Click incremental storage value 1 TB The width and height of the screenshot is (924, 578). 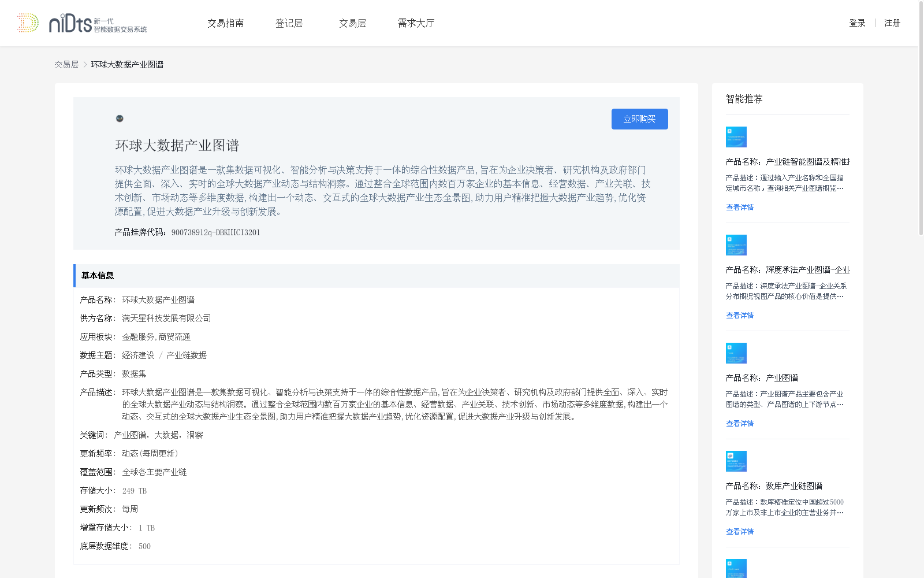147,528
